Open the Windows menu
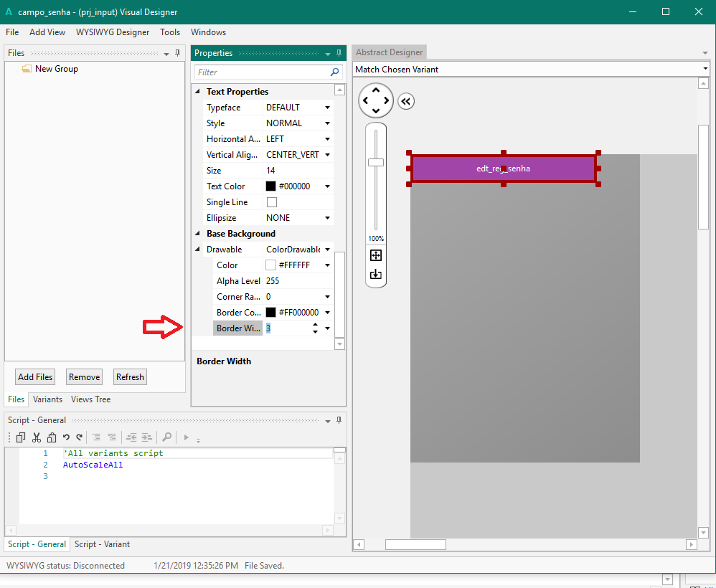 point(208,32)
